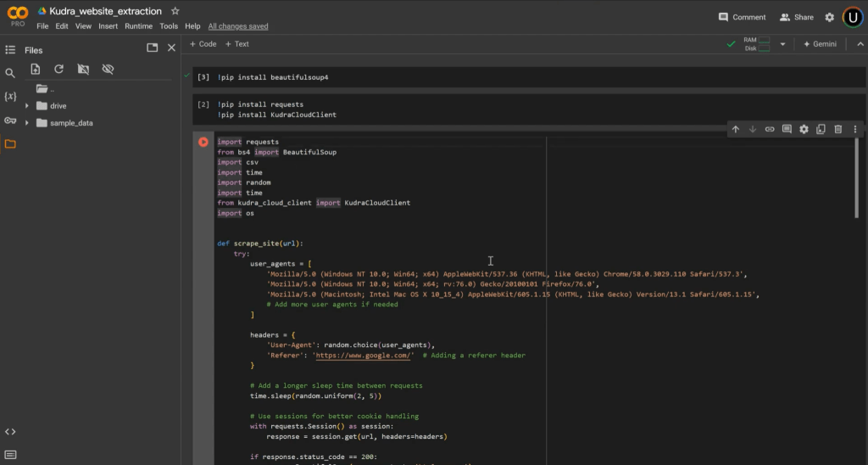
Task: Open the find and replace sidebar icon
Action: point(10,73)
